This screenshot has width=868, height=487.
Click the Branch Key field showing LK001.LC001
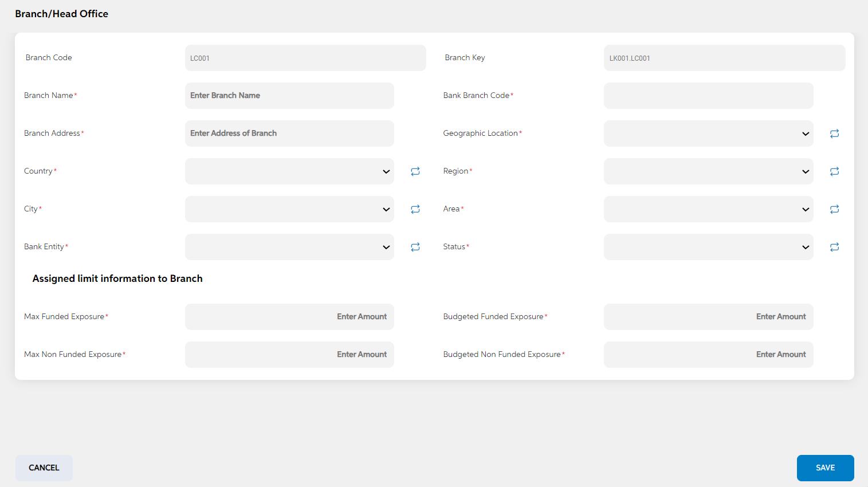click(x=725, y=58)
